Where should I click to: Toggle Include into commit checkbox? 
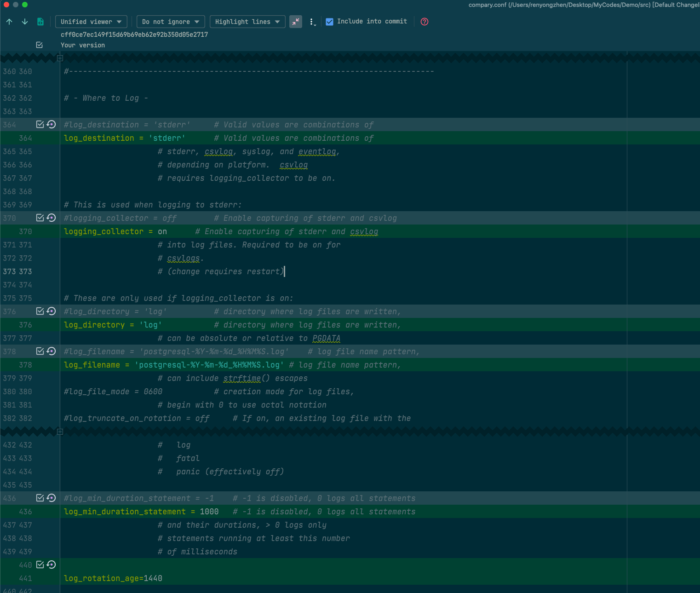pos(329,22)
